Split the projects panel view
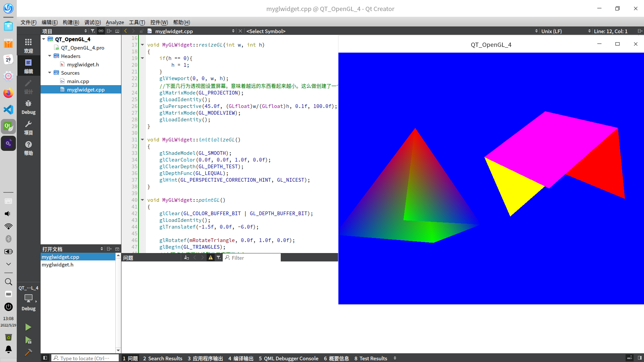644x362 pixels. 109,31
